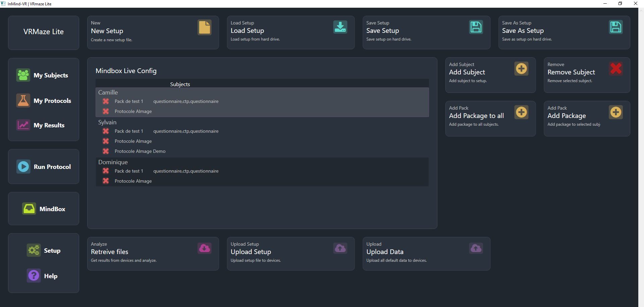Click the Upload Data cloud icon

476,248
